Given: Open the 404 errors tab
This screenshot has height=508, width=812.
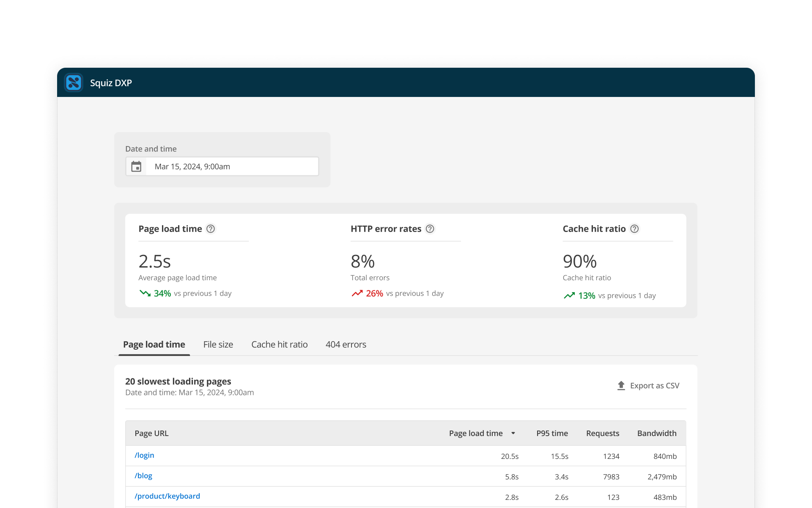Looking at the screenshot, I should pyautogui.click(x=346, y=345).
